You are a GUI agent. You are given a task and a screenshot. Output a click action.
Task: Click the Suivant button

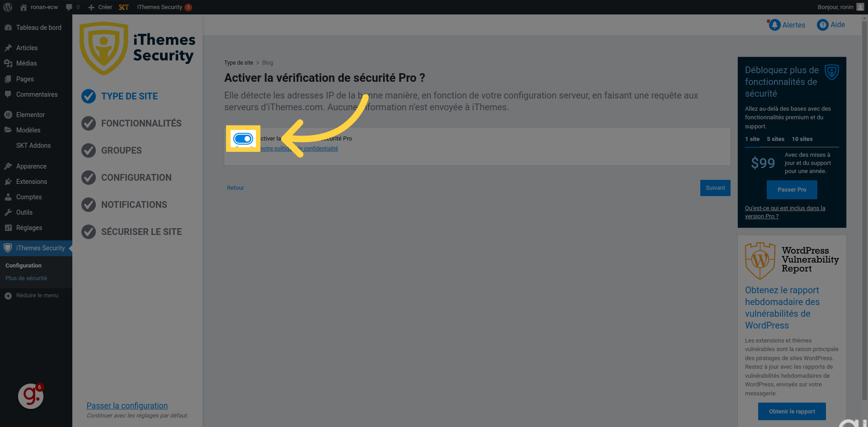(x=715, y=188)
